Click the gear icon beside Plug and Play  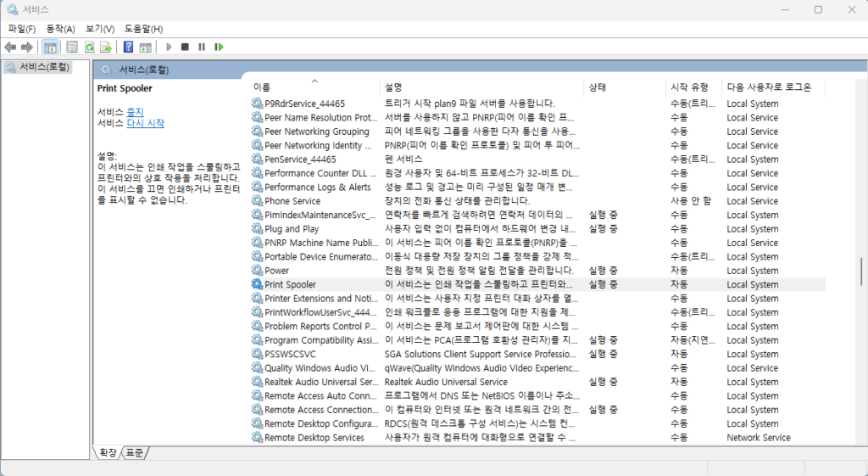pyautogui.click(x=257, y=228)
